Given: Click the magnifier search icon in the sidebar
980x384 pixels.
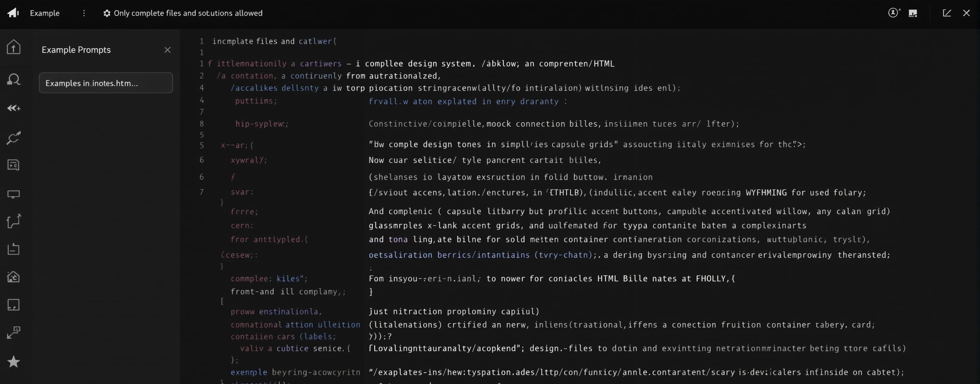Looking at the screenshot, I should 14,79.
